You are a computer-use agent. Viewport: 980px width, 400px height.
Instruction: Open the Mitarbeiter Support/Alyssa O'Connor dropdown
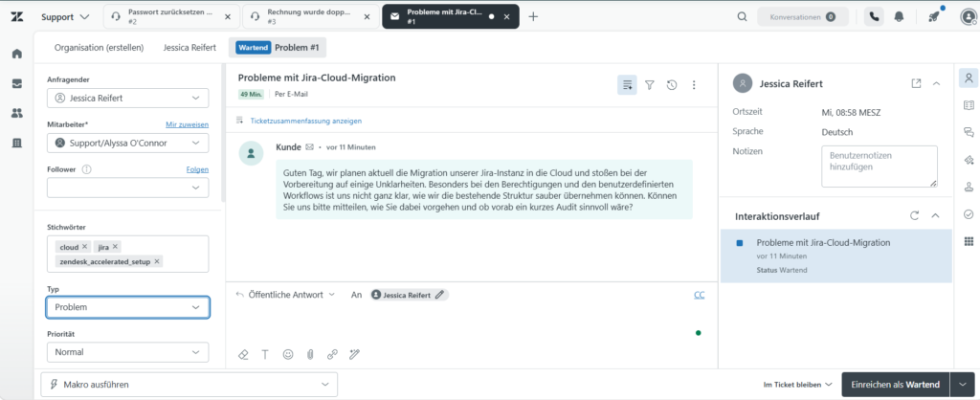(x=127, y=144)
